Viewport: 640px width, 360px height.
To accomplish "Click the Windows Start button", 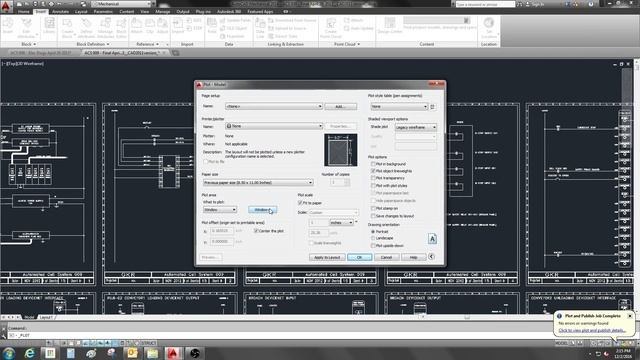I will pos(9,353).
